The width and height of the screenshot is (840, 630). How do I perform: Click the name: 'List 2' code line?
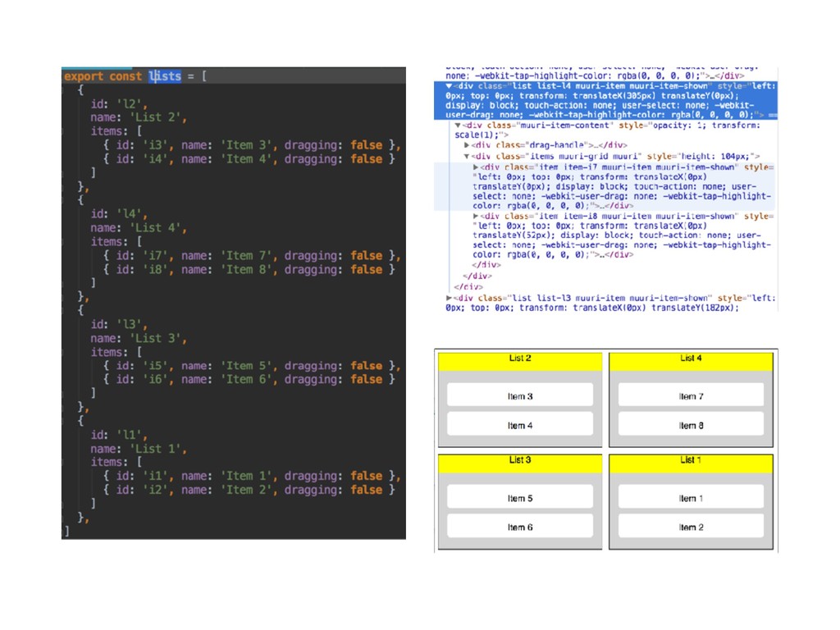coord(138,117)
